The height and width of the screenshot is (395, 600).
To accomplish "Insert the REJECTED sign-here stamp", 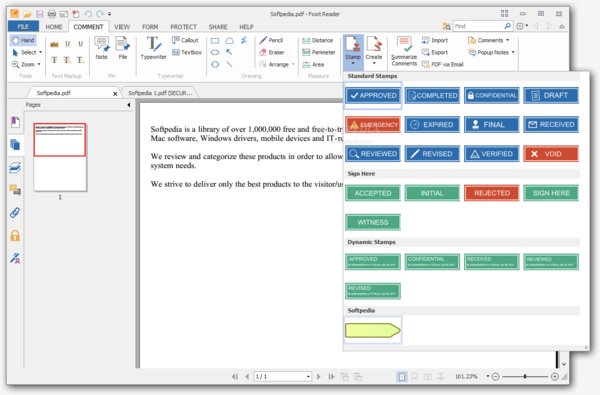I will (492, 193).
